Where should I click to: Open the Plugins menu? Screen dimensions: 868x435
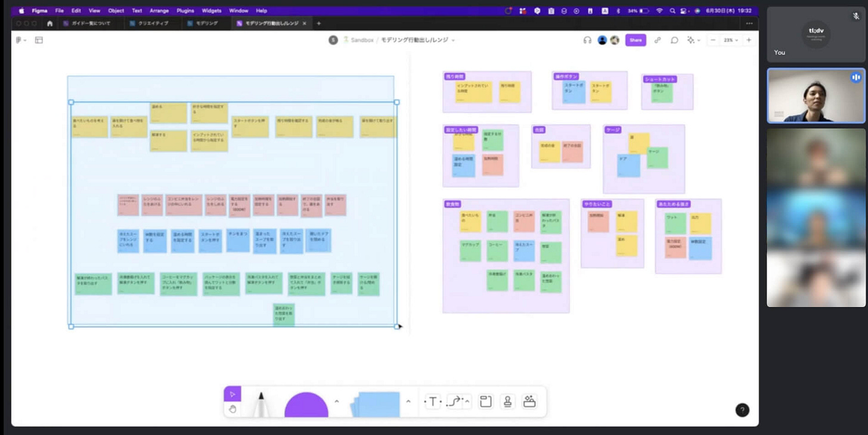coord(185,11)
